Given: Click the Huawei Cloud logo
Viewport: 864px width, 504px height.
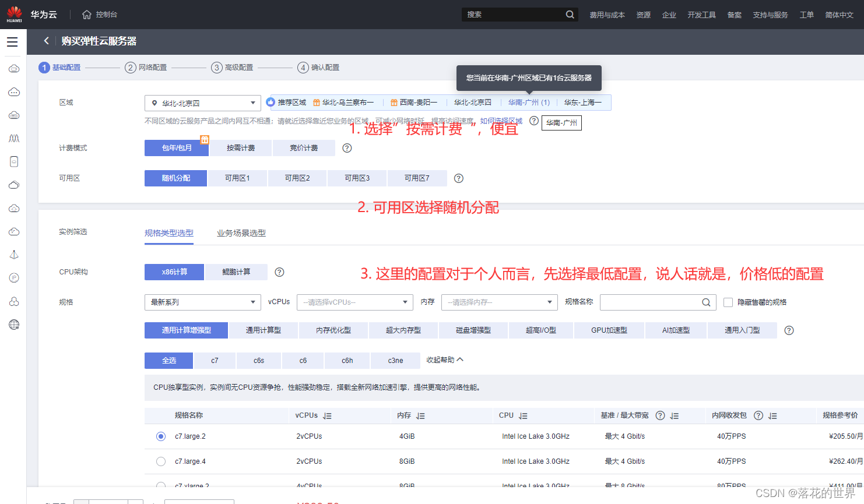Looking at the screenshot, I should coord(15,14).
